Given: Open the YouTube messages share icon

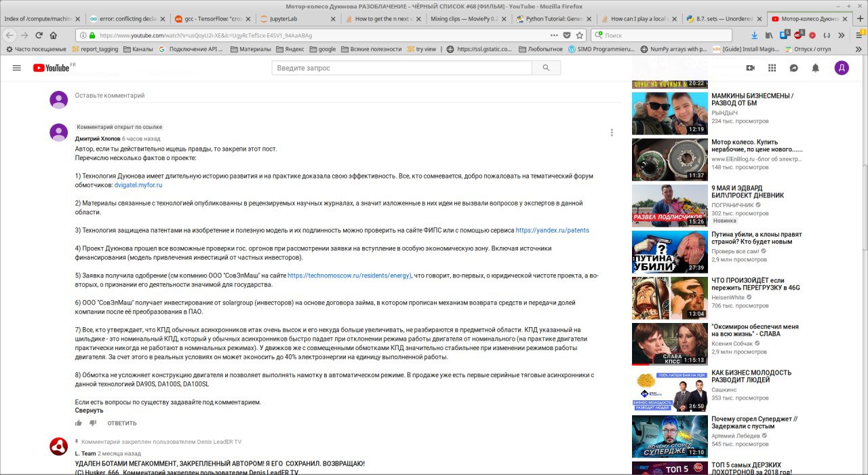Looking at the screenshot, I should [793, 68].
